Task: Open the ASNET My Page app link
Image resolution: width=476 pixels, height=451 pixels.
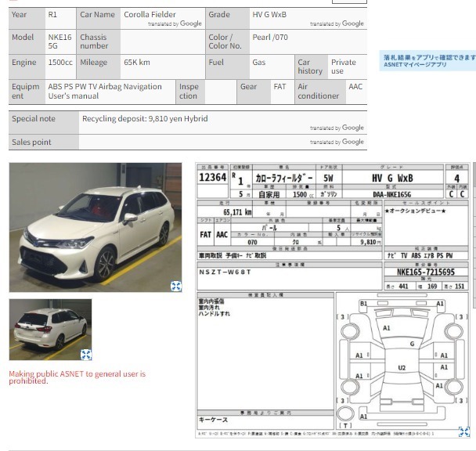Action: coord(428,61)
